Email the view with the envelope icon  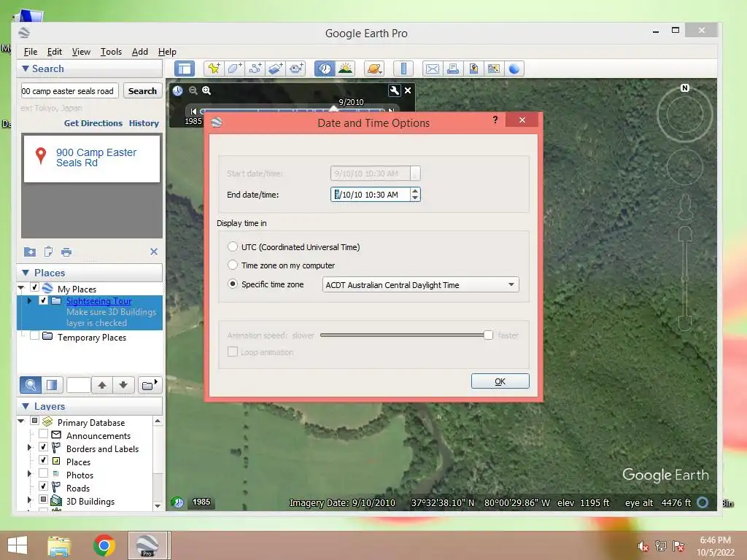pos(432,69)
